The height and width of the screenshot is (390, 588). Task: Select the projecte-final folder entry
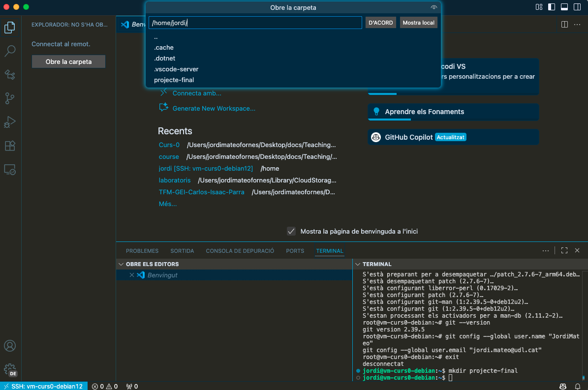point(293,80)
